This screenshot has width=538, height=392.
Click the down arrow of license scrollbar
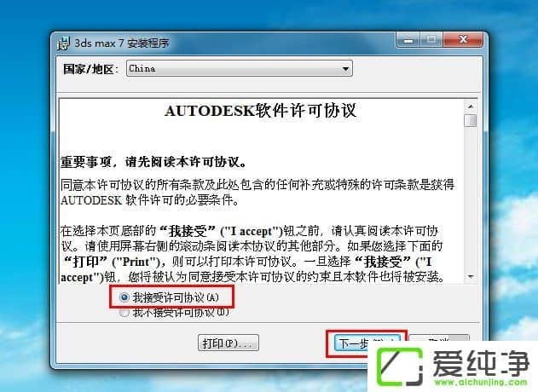tap(471, 276)
